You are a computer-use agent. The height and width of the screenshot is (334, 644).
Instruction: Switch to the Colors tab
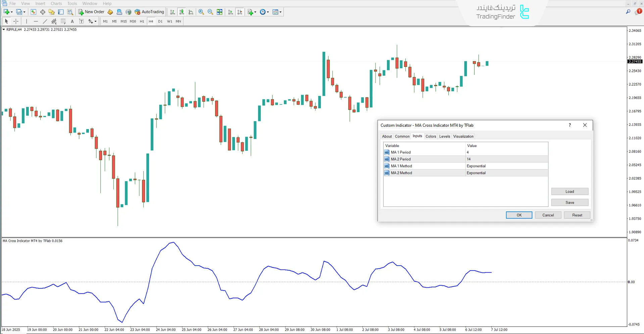(x=431, y=136)
